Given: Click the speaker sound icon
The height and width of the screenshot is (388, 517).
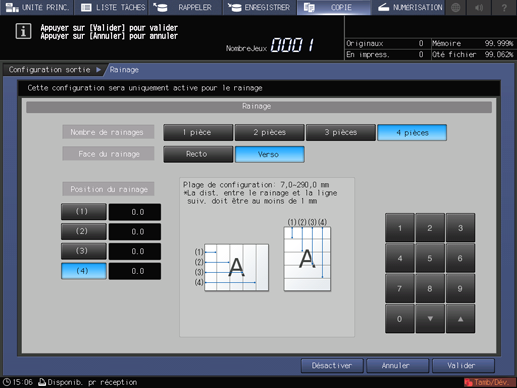Looking at the screenshot, I should (479, 7).
